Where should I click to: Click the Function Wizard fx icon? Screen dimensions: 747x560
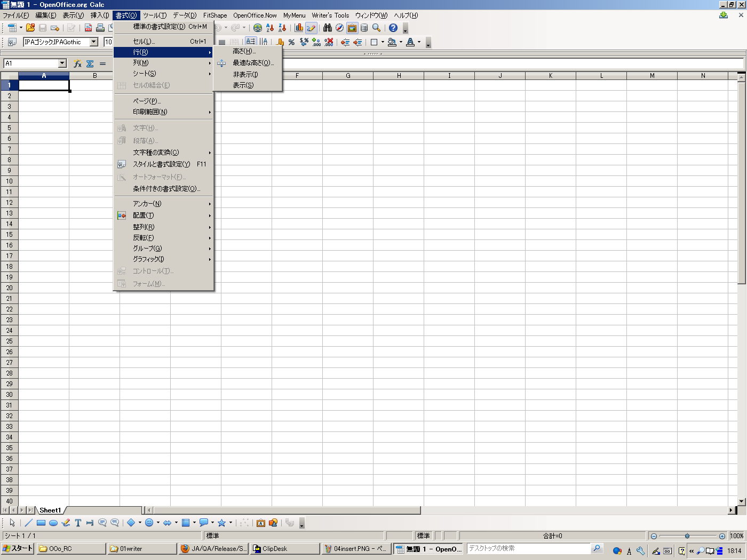77,63
